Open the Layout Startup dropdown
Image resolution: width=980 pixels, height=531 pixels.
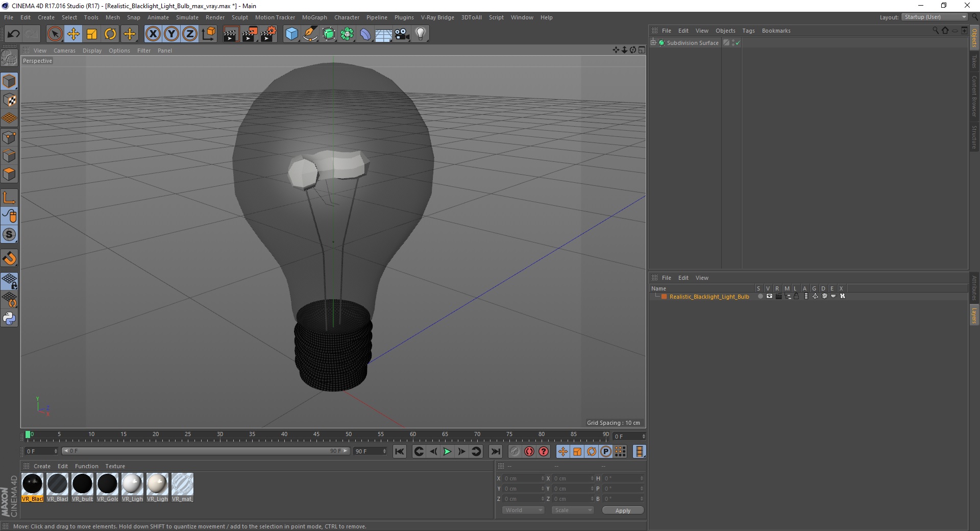(x=935, y=17)
